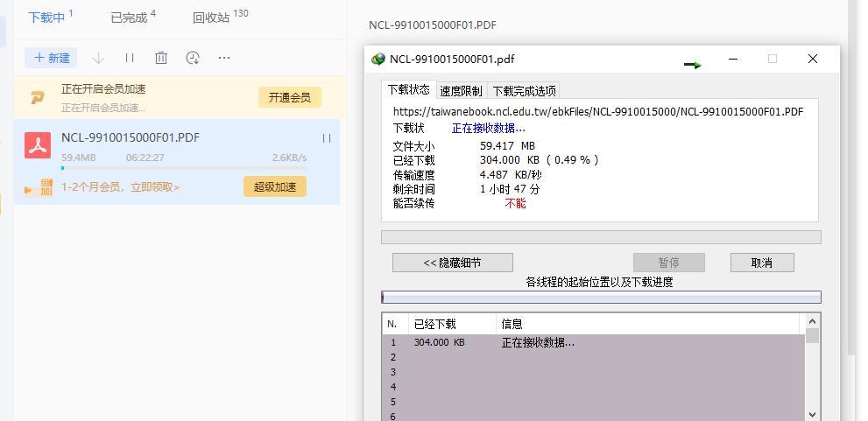Viewport: 868px width, 421px height.
Task: Open the 下载完成选项 tab
Action: pos(524,91)
